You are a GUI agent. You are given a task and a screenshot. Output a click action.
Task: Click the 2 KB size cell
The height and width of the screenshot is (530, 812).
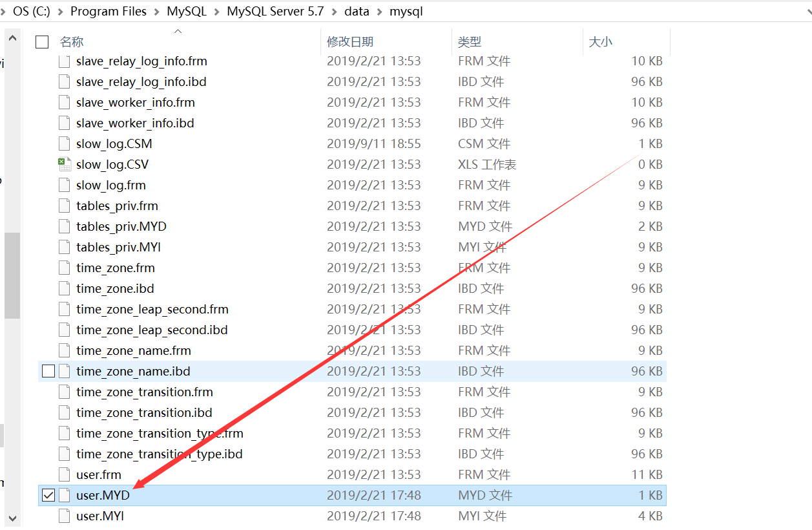point(651,227)
